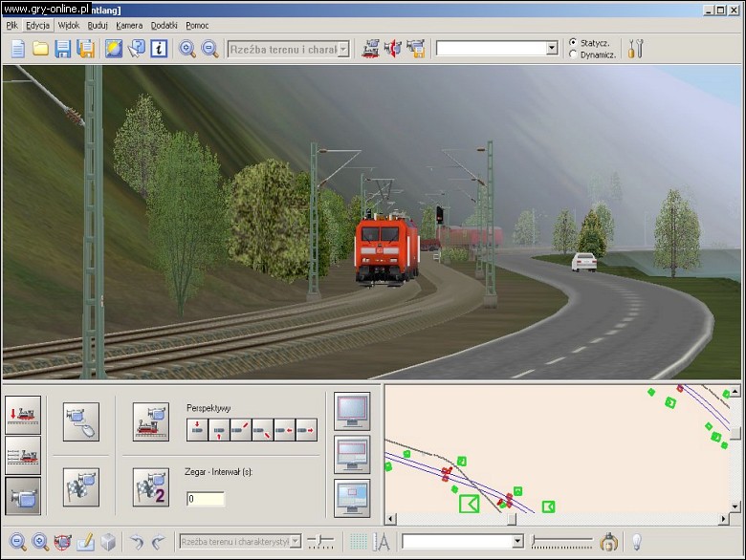Open the Dodatki menu
Viewport: 746px width, 560px height.
[165, 25]
